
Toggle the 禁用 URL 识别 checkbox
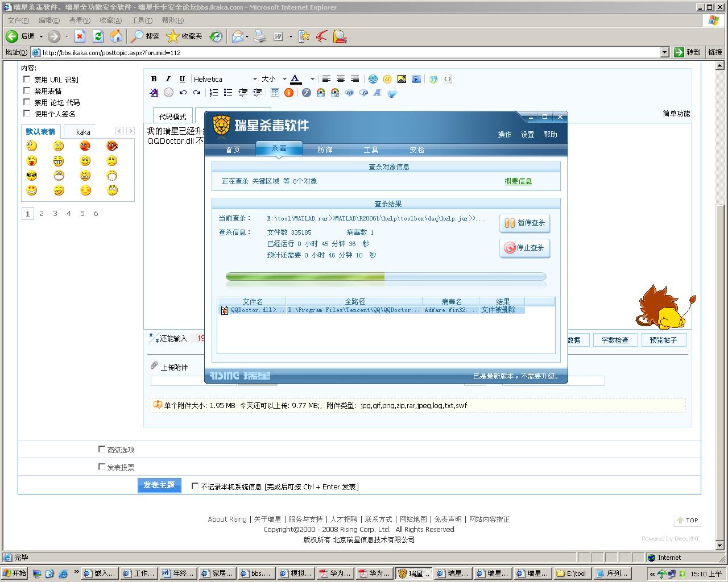(27, 79)
